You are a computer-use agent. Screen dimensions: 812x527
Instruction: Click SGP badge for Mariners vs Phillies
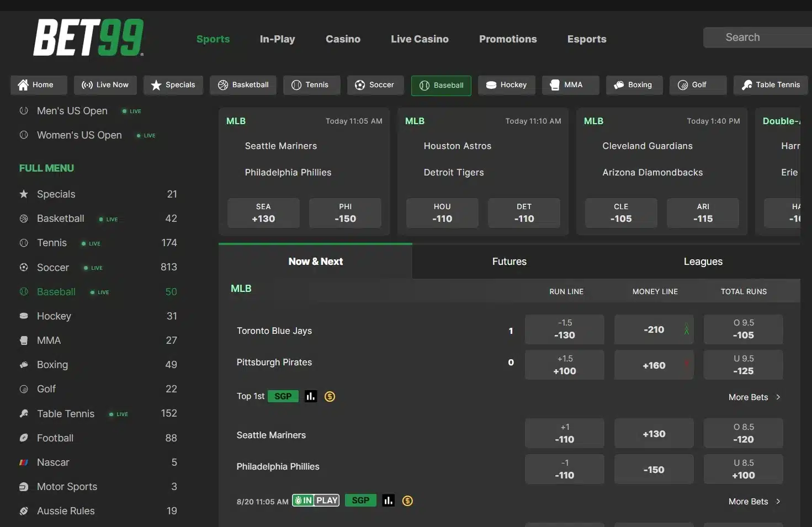(360, 501)
